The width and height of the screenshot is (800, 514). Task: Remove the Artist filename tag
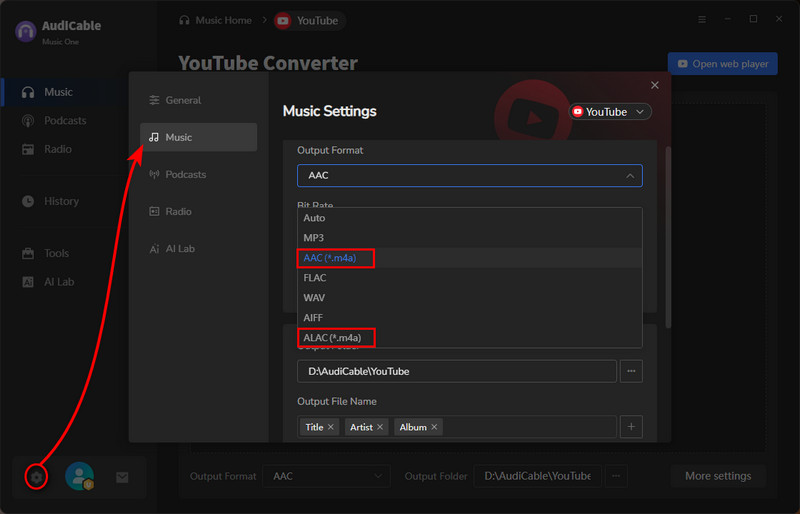[380, 427]
